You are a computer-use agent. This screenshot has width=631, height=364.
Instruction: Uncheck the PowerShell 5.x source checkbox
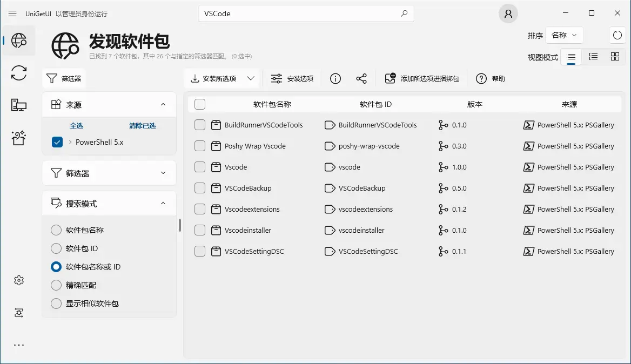(x=57, y=143)
